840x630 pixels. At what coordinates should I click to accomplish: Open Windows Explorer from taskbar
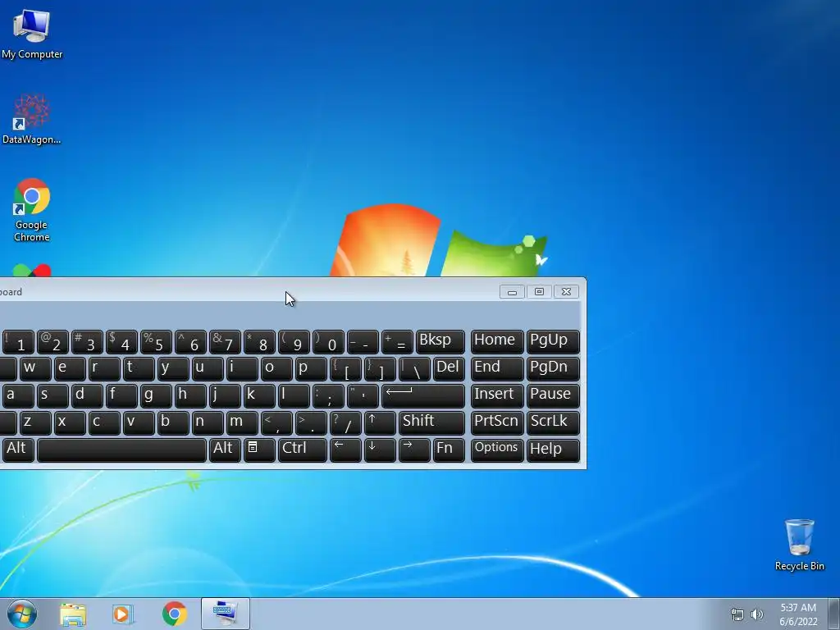73,614
